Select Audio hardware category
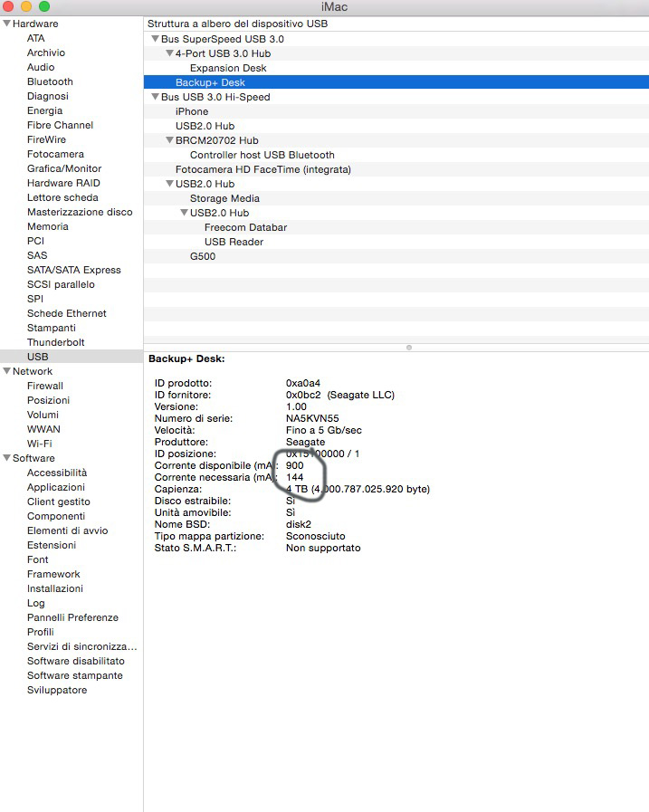Screen dimensions: 649x812 (41, 67)
